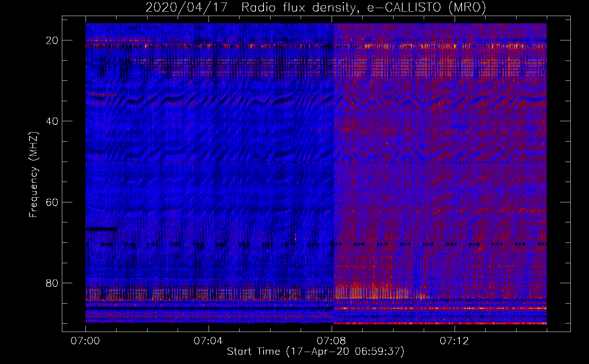Click the 07:04 time tick label
Viewport: 589px width, 364px height.
click(x=208, y=341)
